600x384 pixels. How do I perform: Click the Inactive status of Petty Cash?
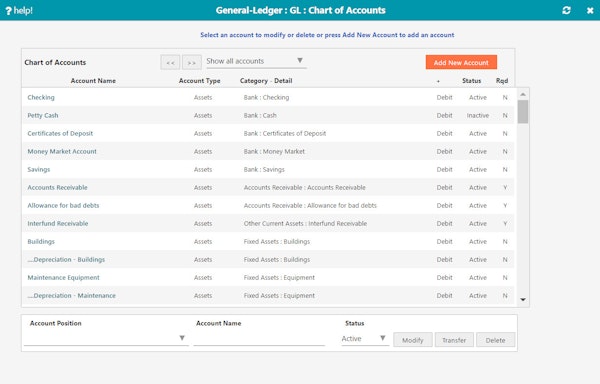click(478, 115)
